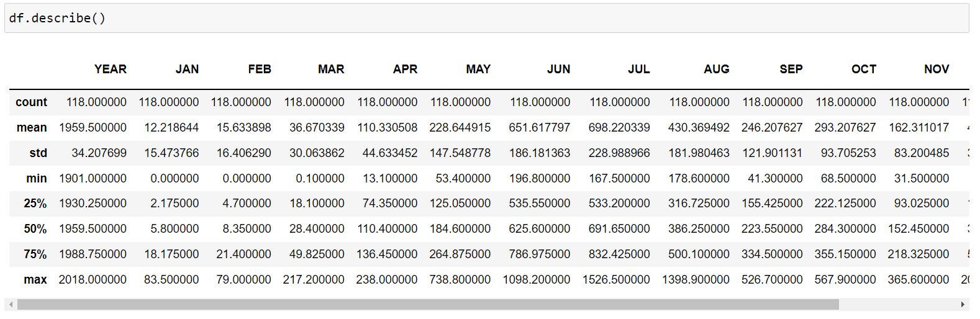Click the JUL max value 1526.500000
The height and width of the screenshot is (319, 980).
tap(615, 280)
